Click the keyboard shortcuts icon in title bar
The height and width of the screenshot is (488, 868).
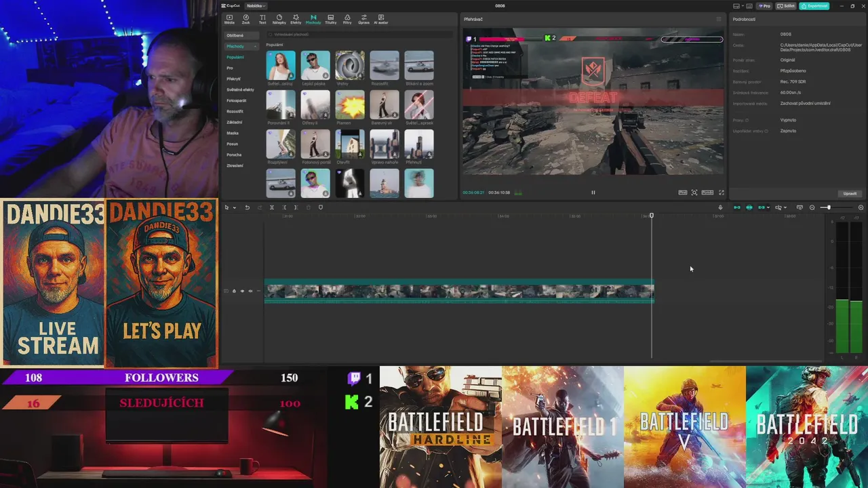(x=749, y=6)
